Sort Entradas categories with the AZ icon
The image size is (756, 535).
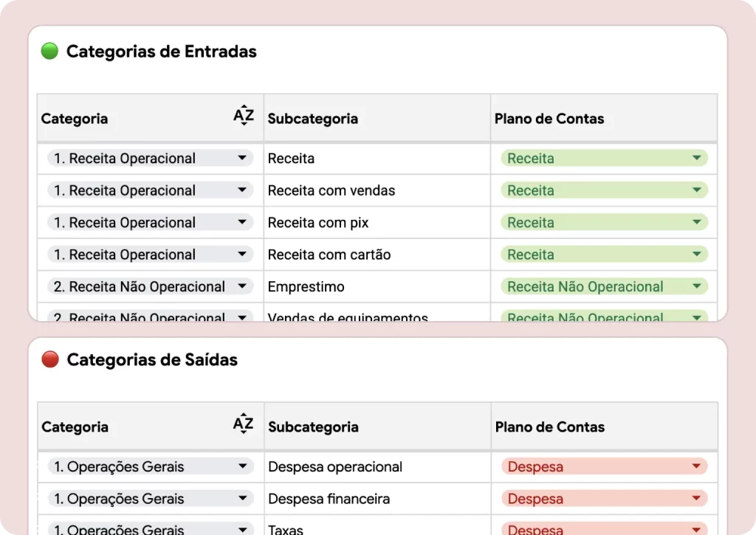tap(244, 115)
